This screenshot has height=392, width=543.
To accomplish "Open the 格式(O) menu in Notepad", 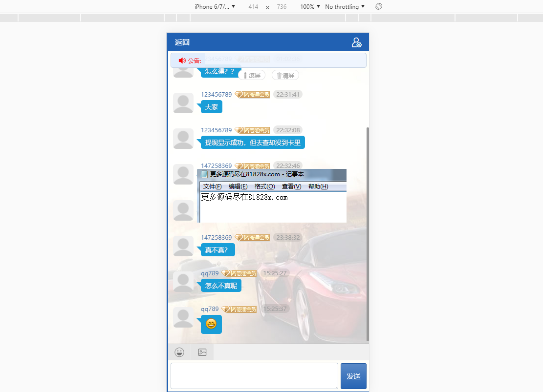I will pos(264,186).
